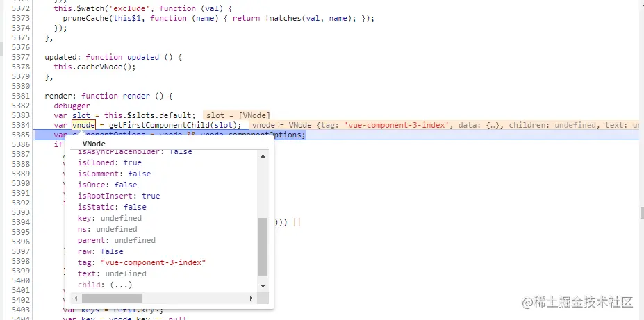This screenshot has height=320, width=644.
Task: Click the isStatic: false property
Action: 112,207
